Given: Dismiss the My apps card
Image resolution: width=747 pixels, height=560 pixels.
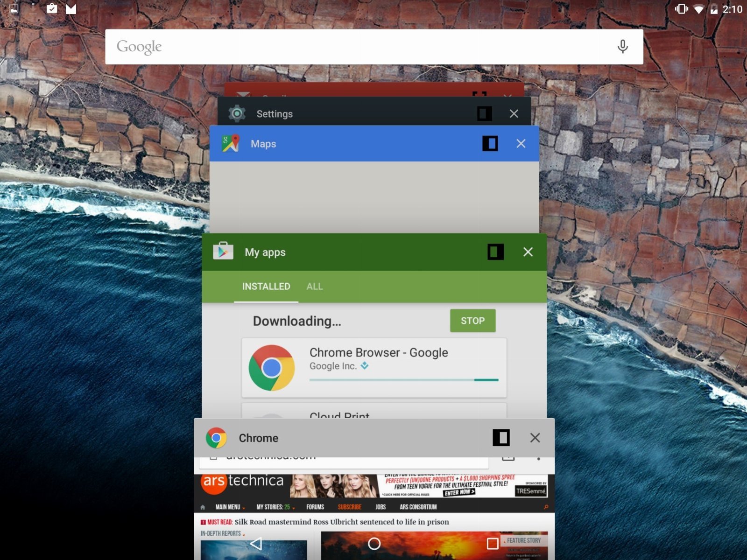Looking at the screenshot, I should pos(528,252).
